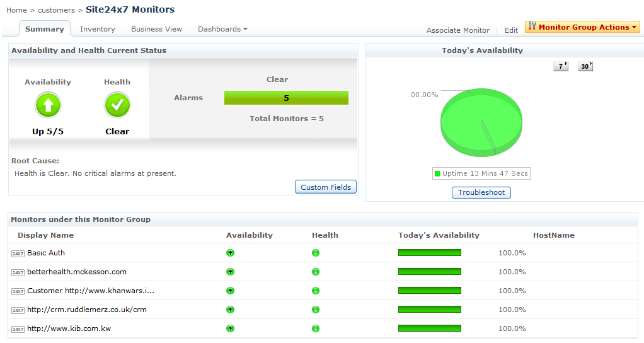
Task: Open the Dashboards dropdown menu
Action: pyautogui.click(x=222, y=29)
